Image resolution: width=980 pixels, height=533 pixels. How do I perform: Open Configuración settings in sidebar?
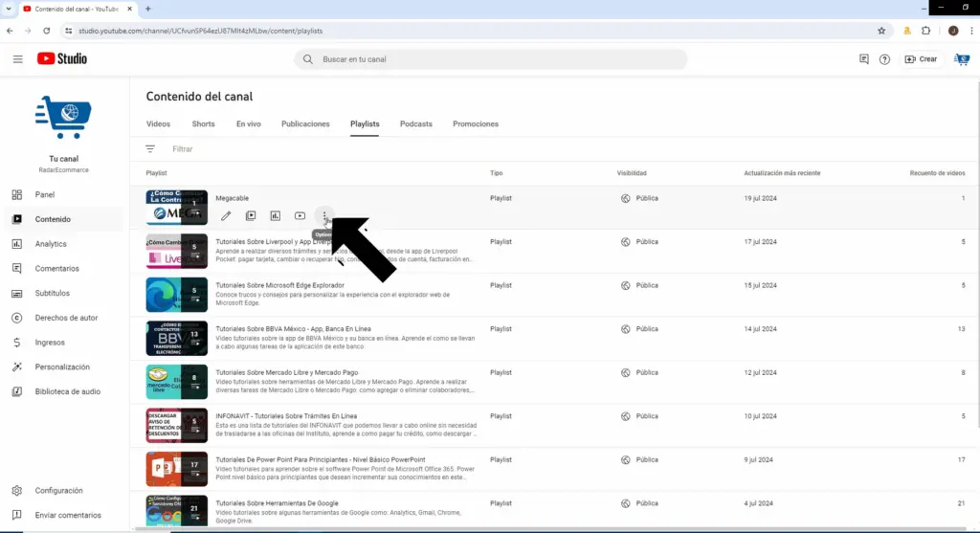[x=65, y=491]
